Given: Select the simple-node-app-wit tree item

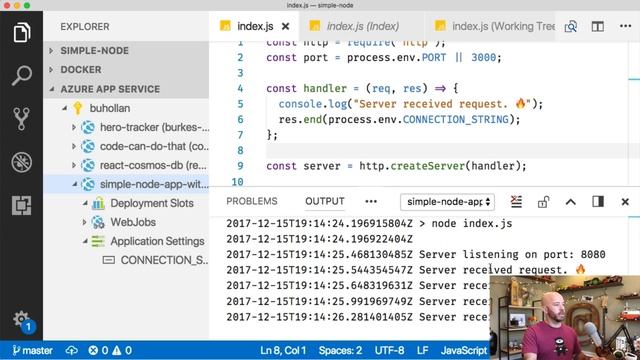Looking at the screenshot, I should [x=126, y=184].
